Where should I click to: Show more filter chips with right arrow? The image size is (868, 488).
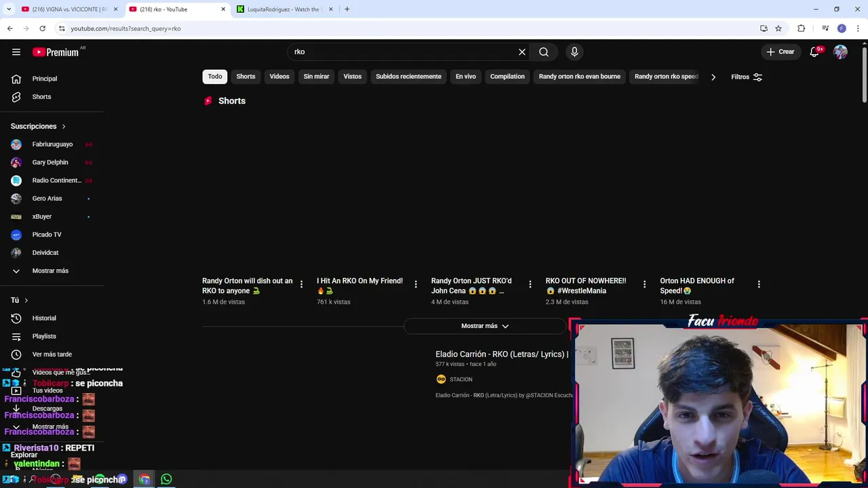713,77
